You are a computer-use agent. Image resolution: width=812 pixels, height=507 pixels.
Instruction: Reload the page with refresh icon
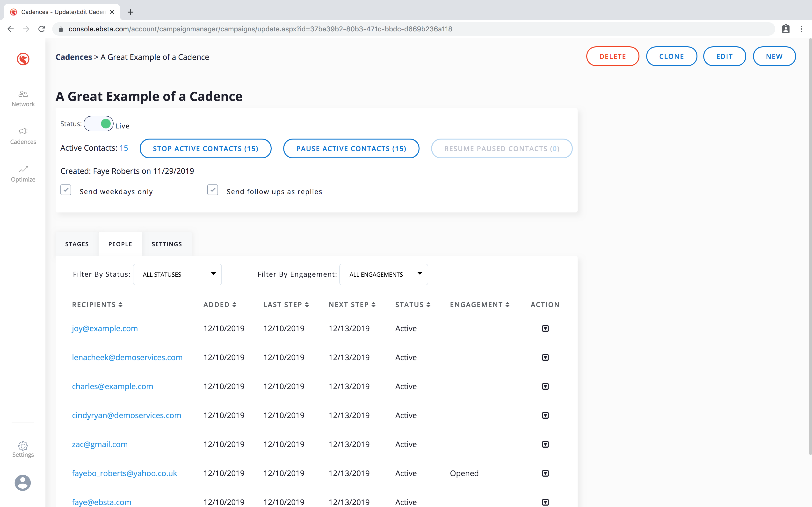tap(42, 29)
